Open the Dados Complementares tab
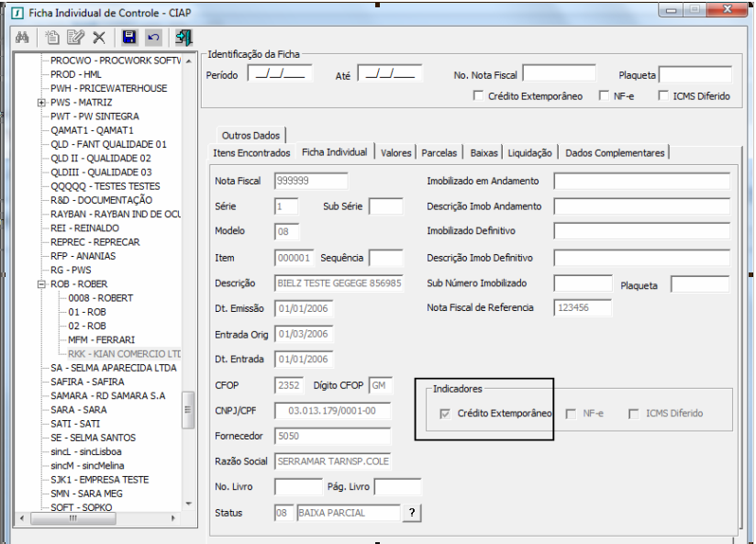 [x=616, y=152]
